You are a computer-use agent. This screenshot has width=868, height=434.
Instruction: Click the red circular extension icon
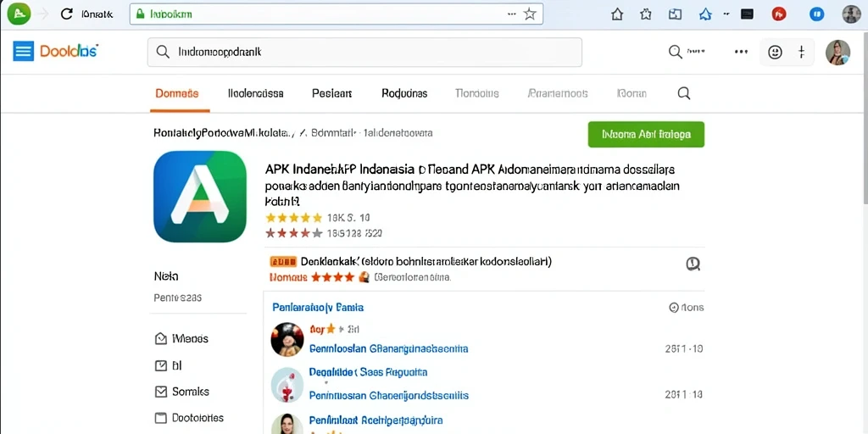point(779,14)
